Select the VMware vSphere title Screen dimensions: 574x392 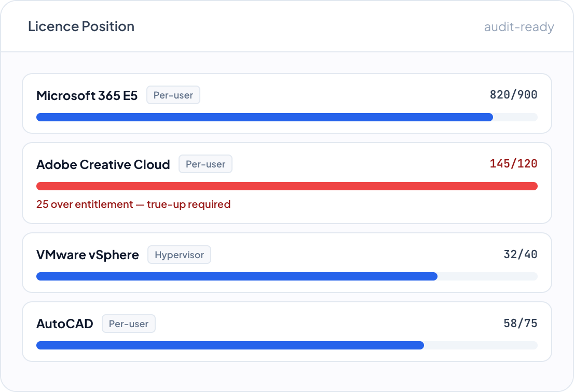coord(88,255)
